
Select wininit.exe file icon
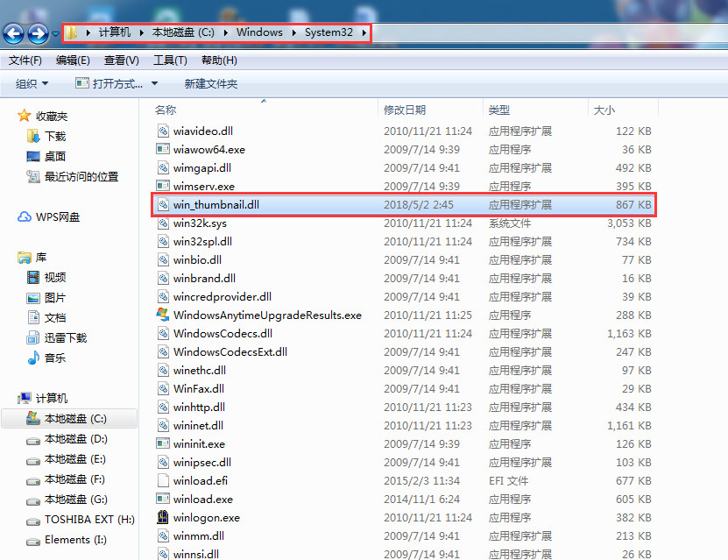(162, 443)
